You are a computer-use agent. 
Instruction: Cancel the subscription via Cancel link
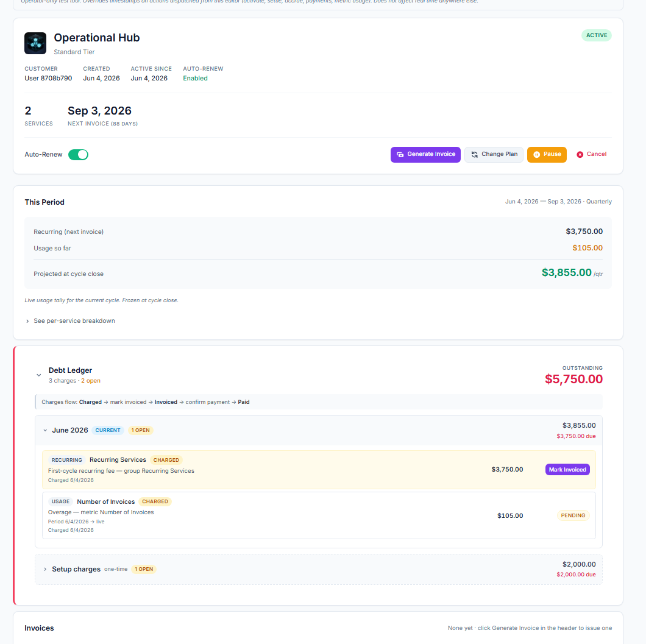point(591,154)
